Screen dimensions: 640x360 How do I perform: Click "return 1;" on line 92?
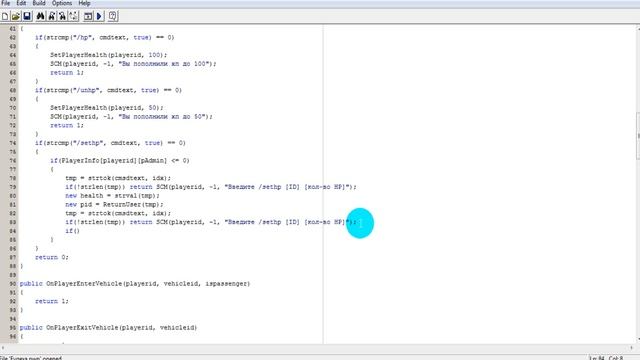coord(52,301)
